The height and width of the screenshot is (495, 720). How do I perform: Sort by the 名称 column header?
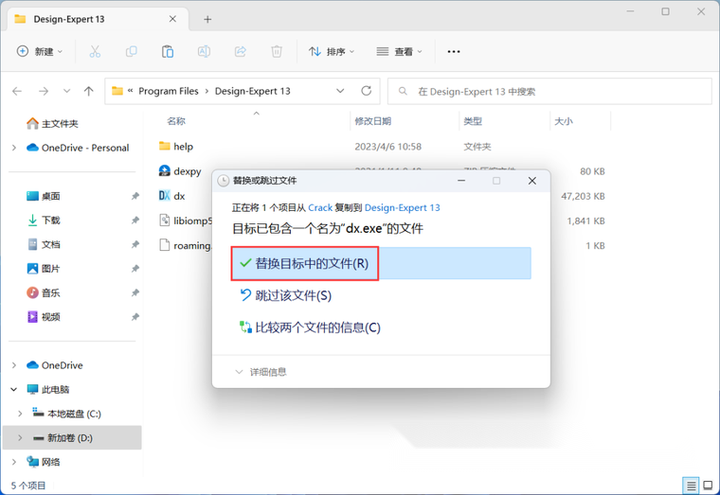[176, 121]
